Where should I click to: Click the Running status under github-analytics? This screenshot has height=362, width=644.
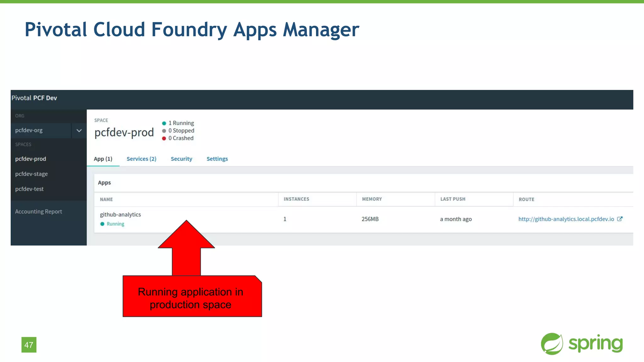pyautogui.click(x=112, y=224)
